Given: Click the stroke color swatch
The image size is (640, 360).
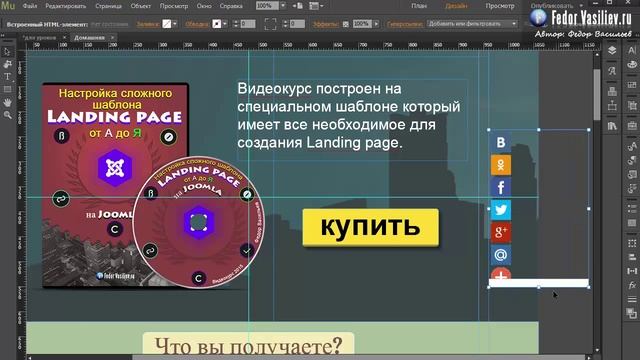Looking at the screenshot, I should coord(217,24).
